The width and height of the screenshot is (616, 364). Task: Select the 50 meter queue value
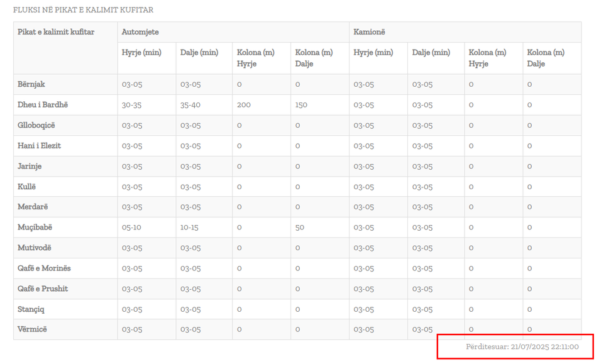click(x=300, y=228)
